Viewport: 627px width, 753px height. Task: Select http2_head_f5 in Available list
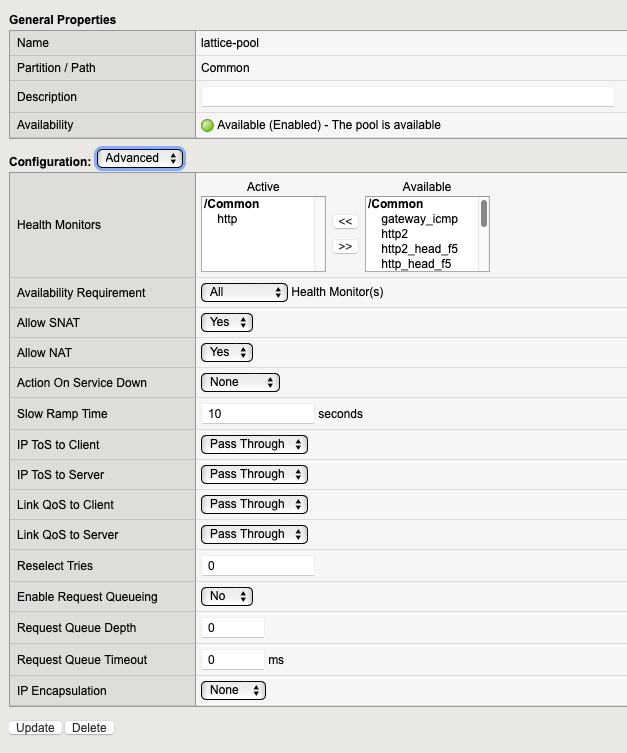tap(419, 249)
